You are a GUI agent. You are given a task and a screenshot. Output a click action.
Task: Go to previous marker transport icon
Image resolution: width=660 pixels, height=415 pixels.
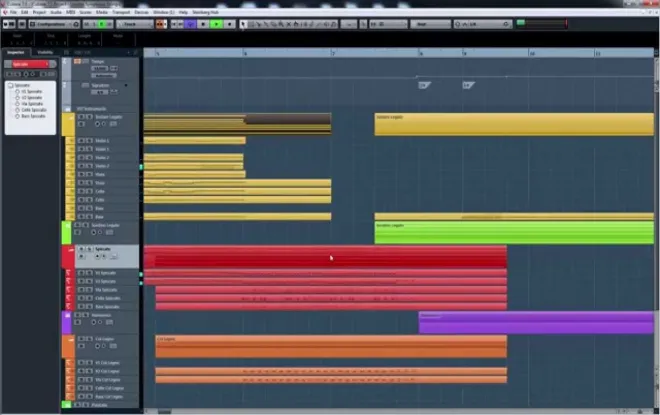pos(173,24)
